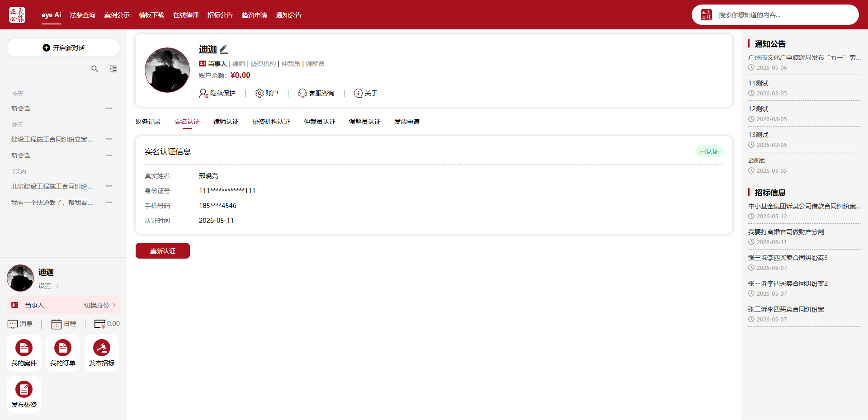Select 法条查询 in top navigation
Viewport: 868px width, 420px height.
pos(83,15)
